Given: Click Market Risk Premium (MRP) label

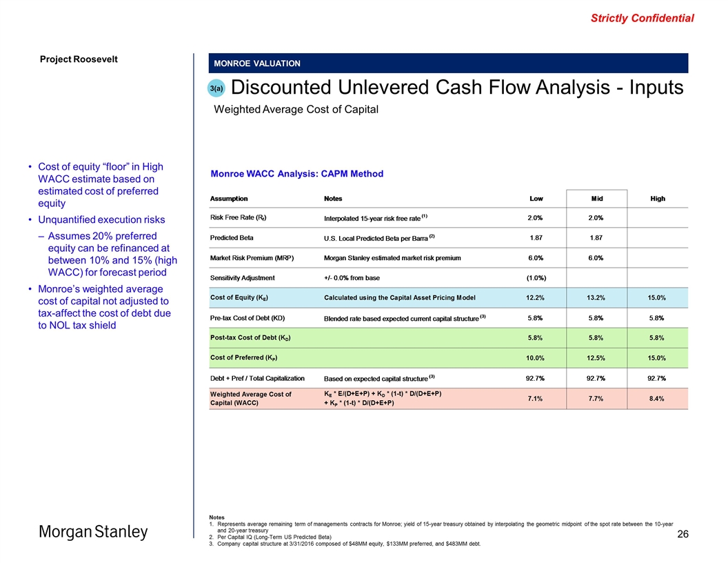Looking at the screenshot, I should point(252,258).
